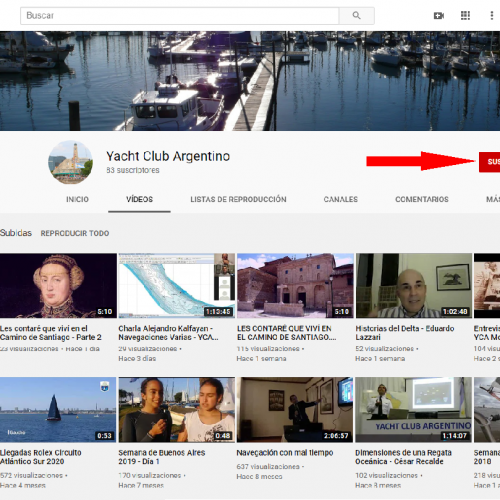
Task: Click '637 visualizaciones' text
Action: click(268, 467)
